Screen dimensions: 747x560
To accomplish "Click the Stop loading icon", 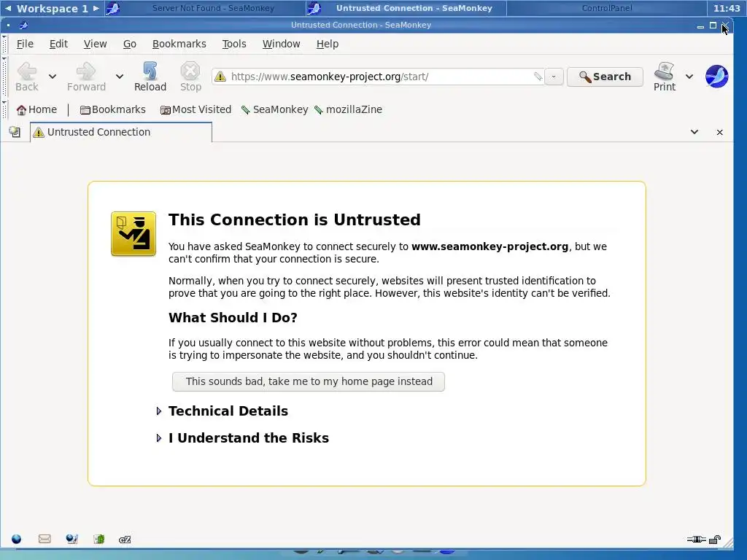I will tap(190, 71).
